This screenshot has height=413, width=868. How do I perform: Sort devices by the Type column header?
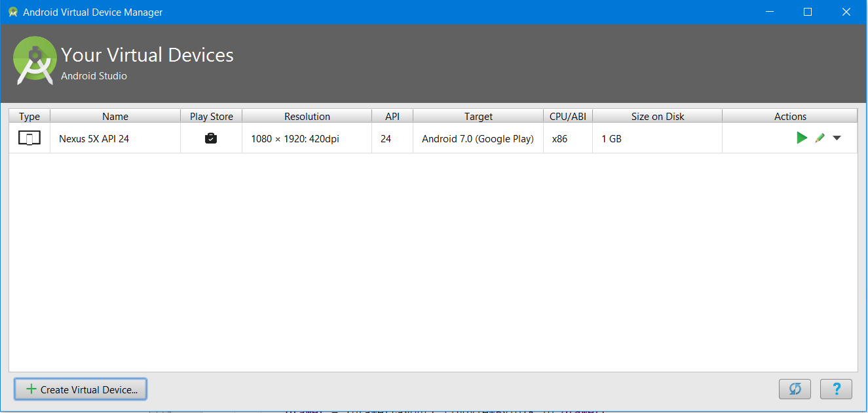[x=29, y=116]
